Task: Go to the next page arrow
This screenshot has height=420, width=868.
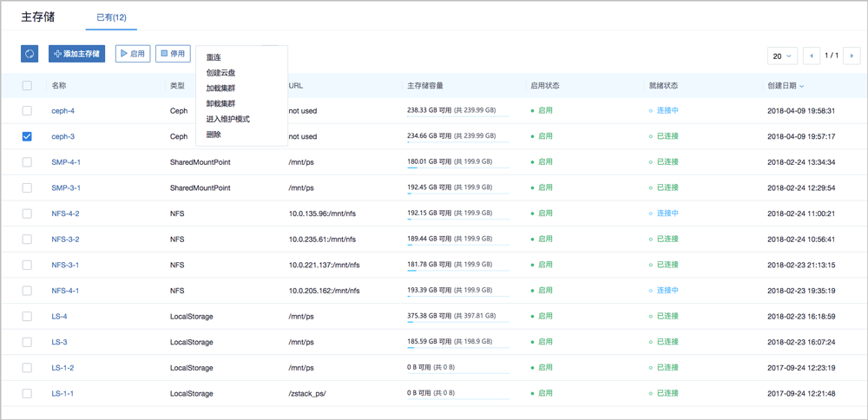Action: pos(852,56)
